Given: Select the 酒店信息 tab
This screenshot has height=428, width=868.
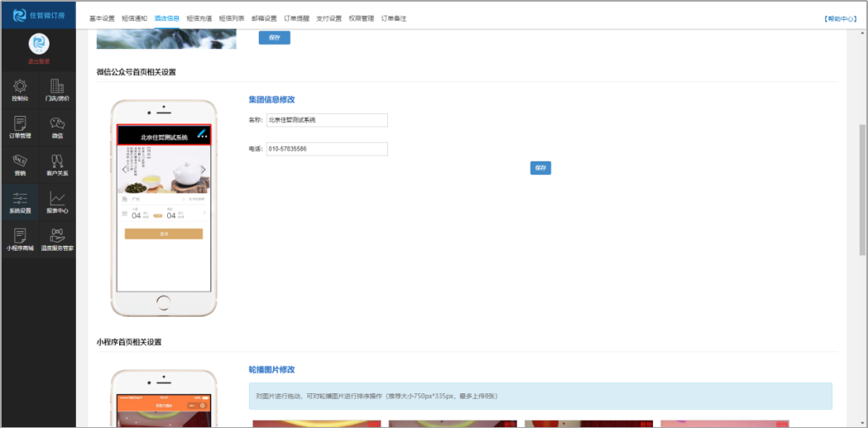Looking at the screenshot, I should tap(166, 18).
